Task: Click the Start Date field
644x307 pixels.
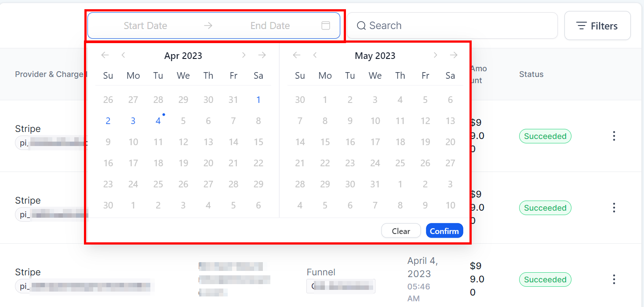Action: pyautogui.click(x=146, y=26)
